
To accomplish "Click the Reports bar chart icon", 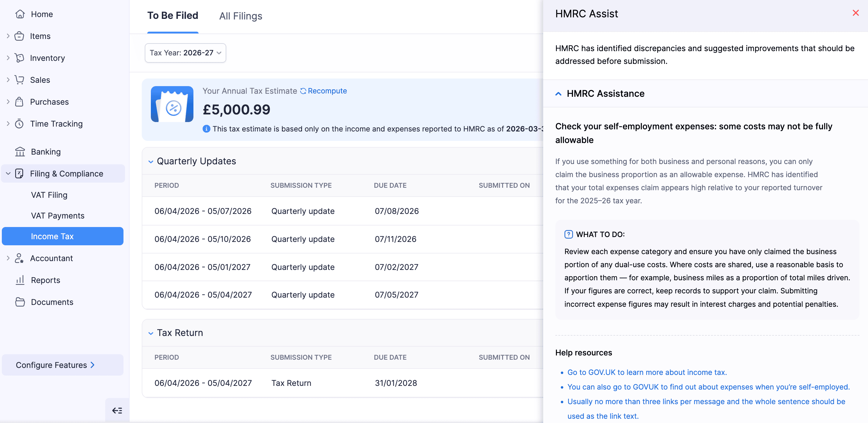I will tap(20, 280).
